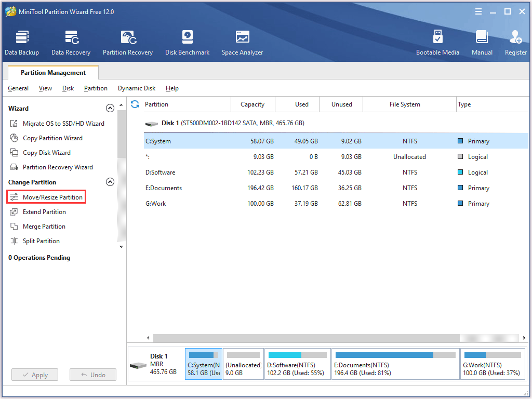Select the unallocated *: partition row
The image size is (532, 399).
pyautogui.click(x=336, y=157)
